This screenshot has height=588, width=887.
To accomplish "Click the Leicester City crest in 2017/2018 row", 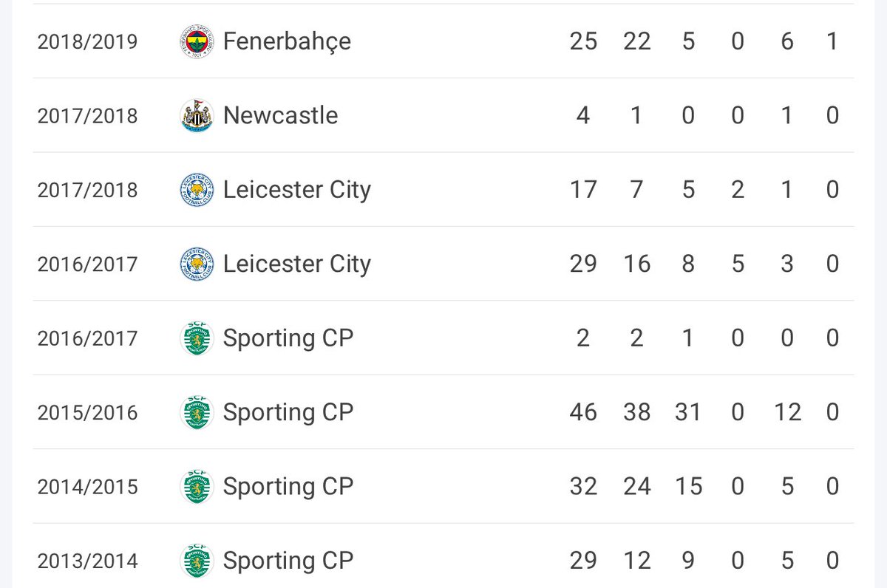I will pos(197,190).
